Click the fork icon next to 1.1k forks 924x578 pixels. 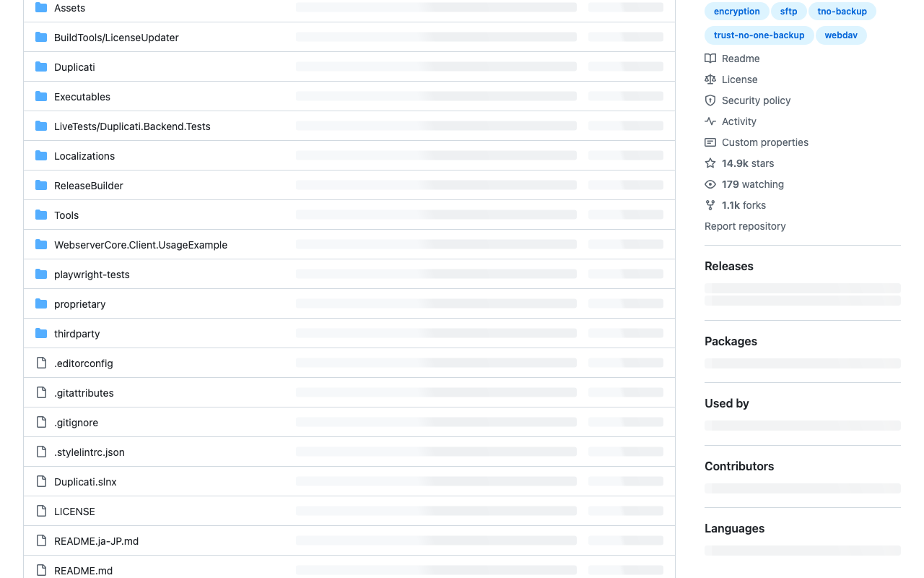[710, 205]
